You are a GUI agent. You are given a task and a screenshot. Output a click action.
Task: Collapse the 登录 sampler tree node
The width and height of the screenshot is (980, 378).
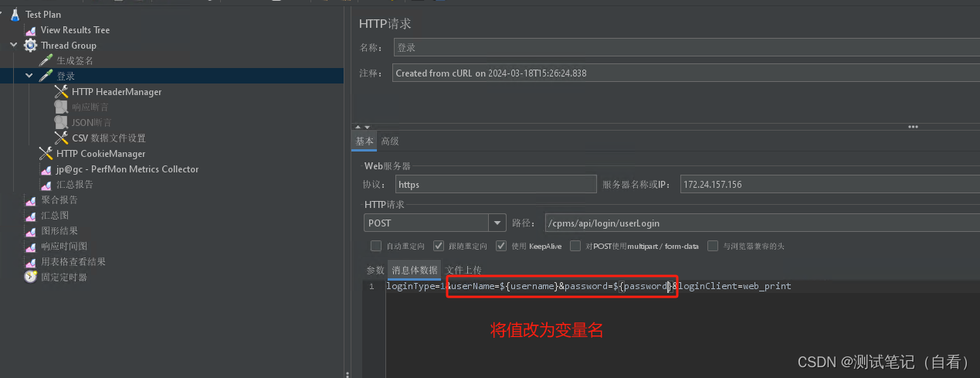click(x=29, y=76)
